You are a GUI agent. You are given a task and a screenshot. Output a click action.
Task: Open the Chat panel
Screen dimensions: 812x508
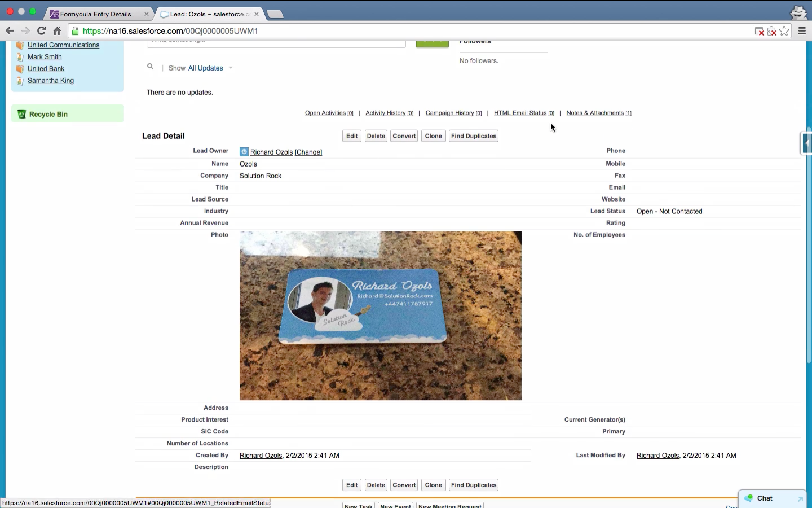point(772,498)
